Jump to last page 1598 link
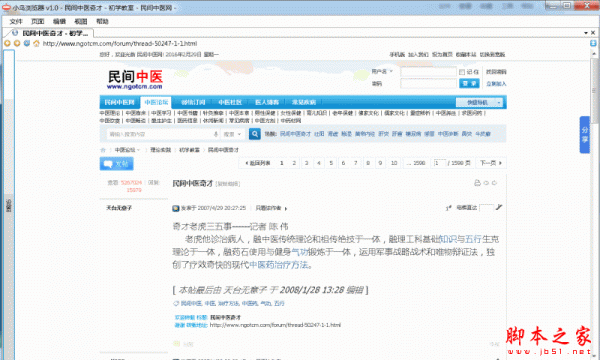This screenshot has height=360, width=600. click(x=416, y=163)
